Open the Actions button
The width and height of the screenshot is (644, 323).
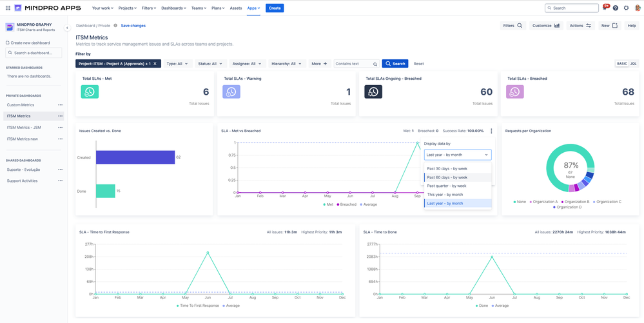coord(580,26)
